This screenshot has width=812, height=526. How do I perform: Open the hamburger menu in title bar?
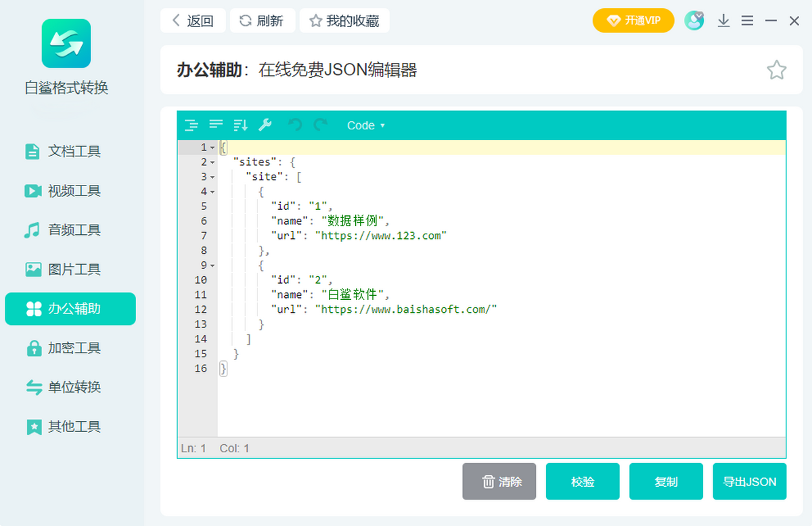(x=747, y=21)
